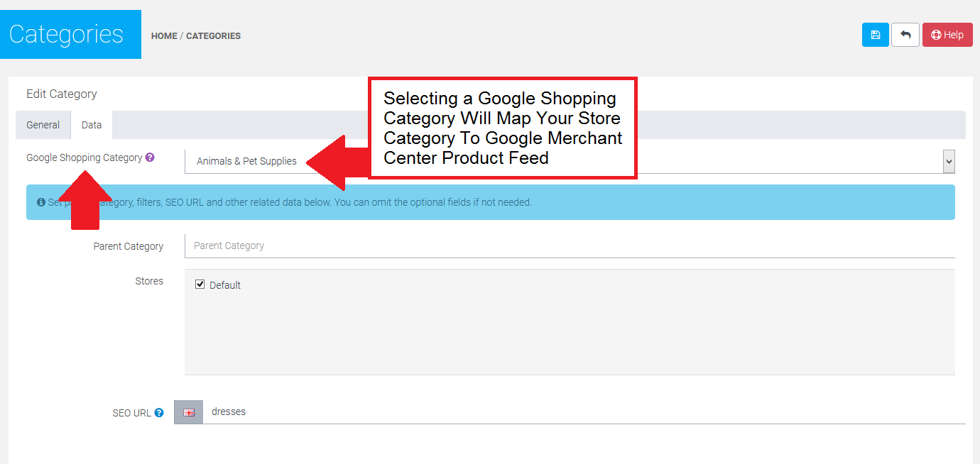This screenshot has width=980, height=464.
Task: Click the purple Google Shopping Category help icon
Action: click(150, 158)
